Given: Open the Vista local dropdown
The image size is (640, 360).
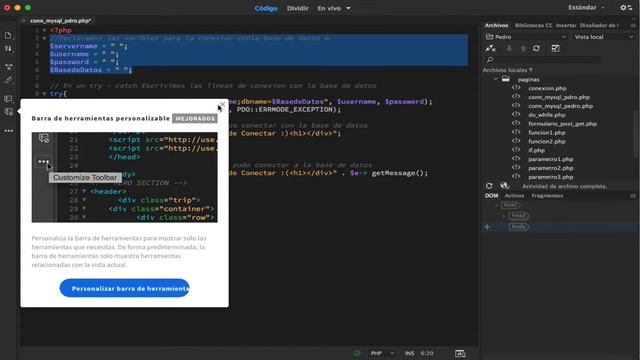Looking at the screenshot, I should tap(603, 37).
